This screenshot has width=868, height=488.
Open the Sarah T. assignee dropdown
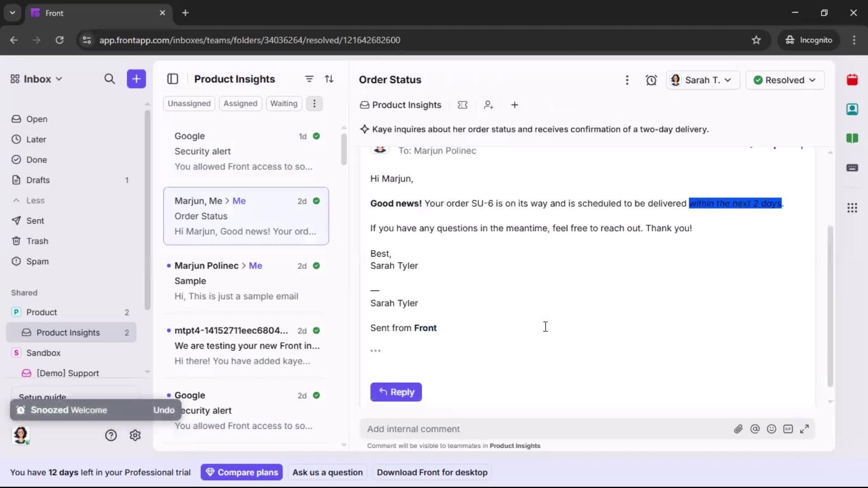[703, 80]
